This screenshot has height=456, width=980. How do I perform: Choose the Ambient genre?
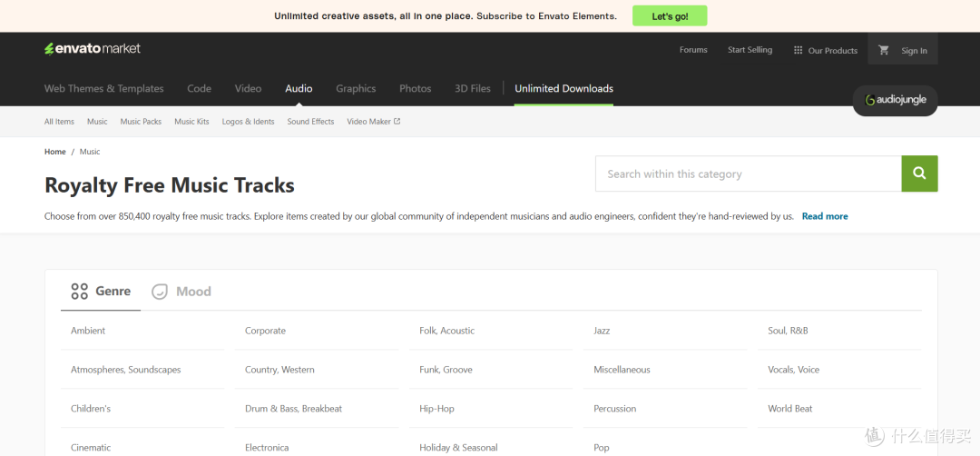click(x=88, y=331)
